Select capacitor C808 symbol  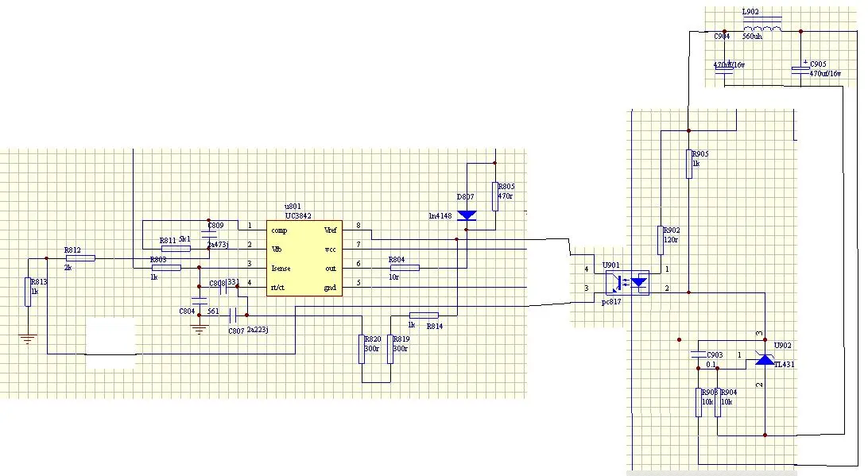click(x=223, y=287)
